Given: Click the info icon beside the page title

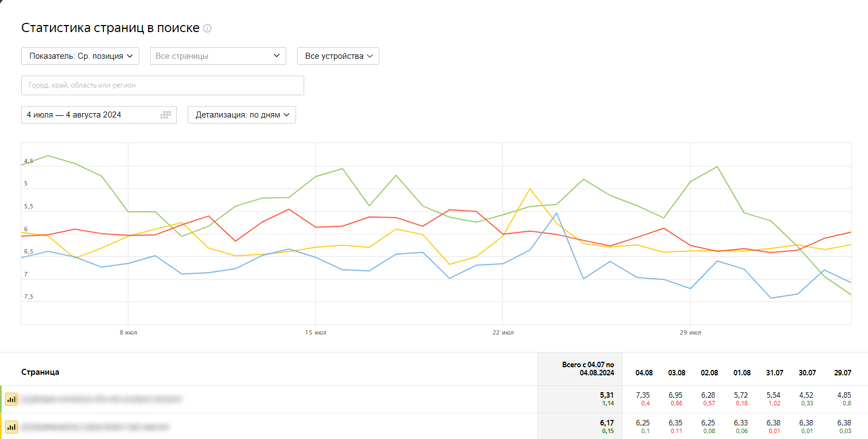Looking at the screenshot, I should (207, 28).
